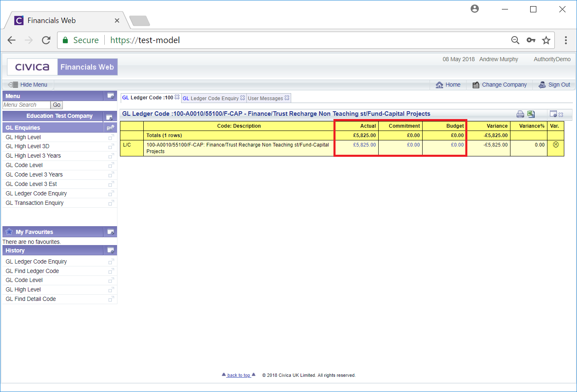
Task: Open GL Code Level 3 Est popup icon
Action: pos(111,184)
